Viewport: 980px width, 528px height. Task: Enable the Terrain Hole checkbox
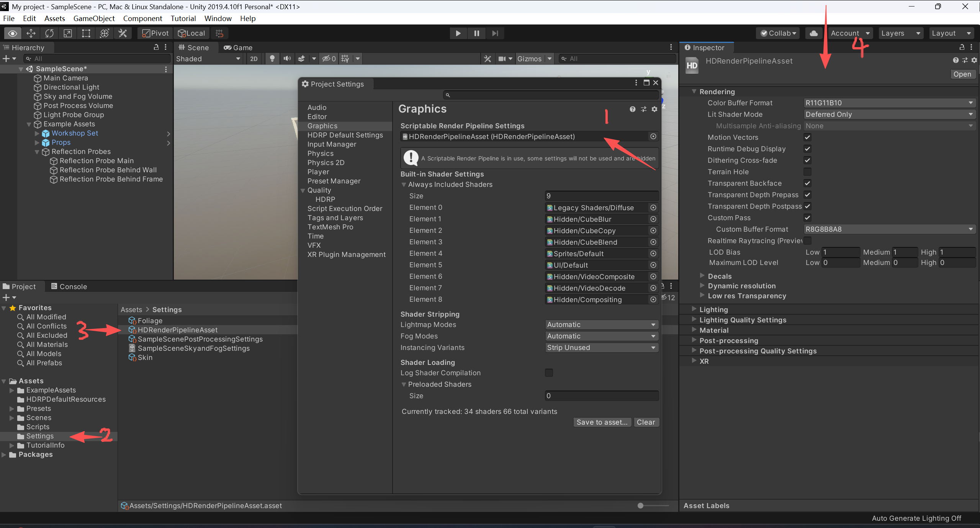(807, 172)
